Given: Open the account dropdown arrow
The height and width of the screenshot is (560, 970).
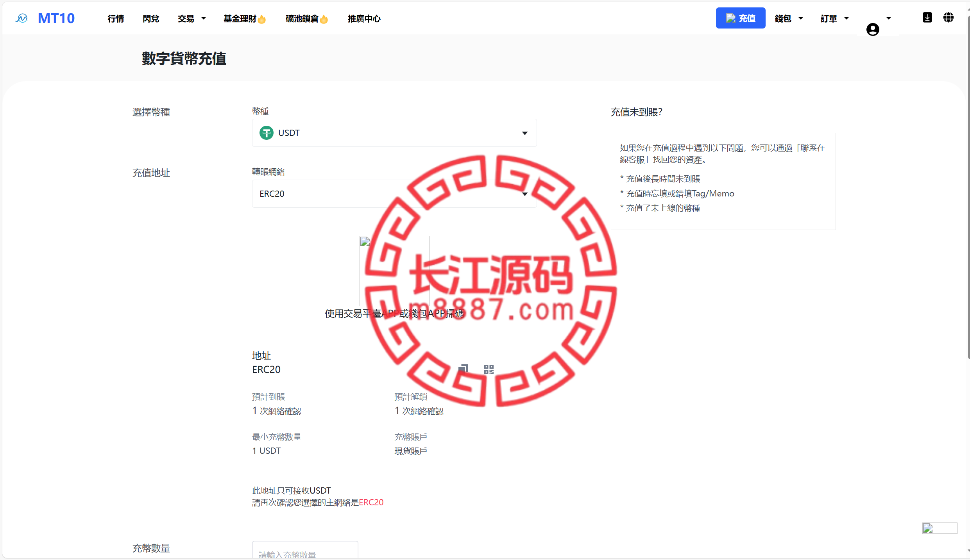Looking at the screenshot, I should (888, 18).
